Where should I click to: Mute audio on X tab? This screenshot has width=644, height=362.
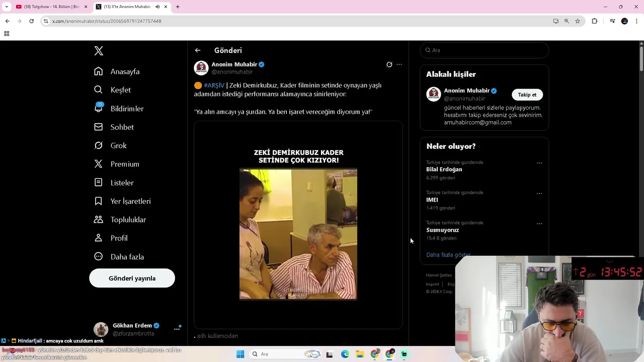(157, 7)
